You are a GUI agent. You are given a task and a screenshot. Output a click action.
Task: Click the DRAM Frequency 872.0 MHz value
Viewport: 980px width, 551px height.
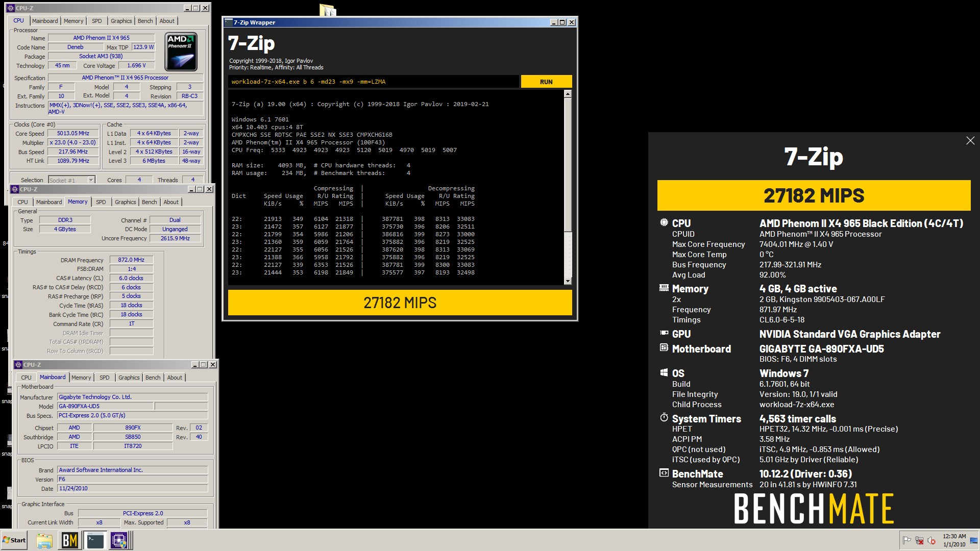131,260
